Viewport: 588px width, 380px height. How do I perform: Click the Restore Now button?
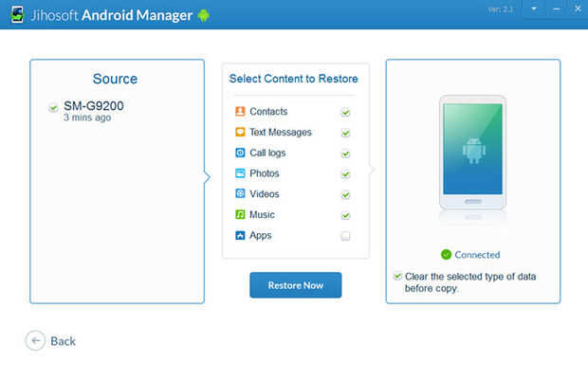[x=296, y=285]
